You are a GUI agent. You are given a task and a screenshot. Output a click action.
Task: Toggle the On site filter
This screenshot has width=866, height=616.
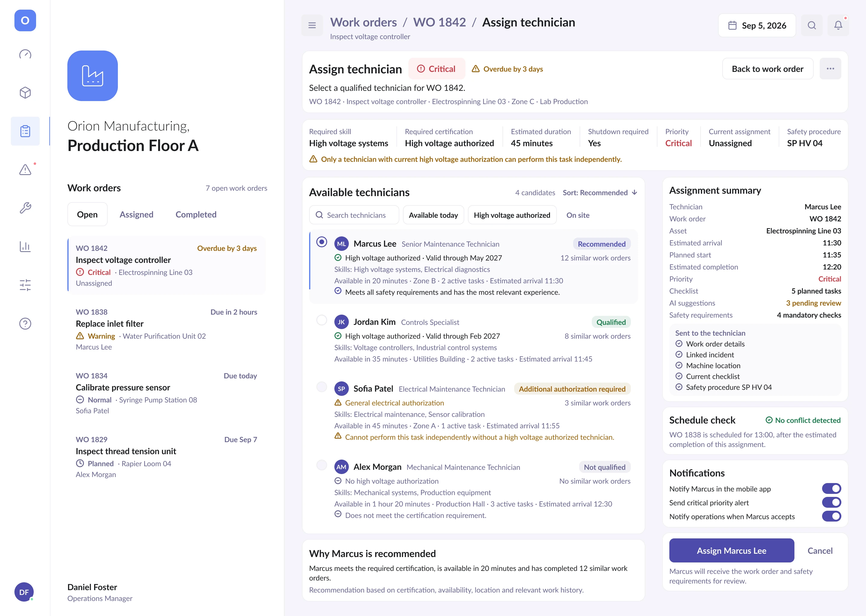[578, 215]
